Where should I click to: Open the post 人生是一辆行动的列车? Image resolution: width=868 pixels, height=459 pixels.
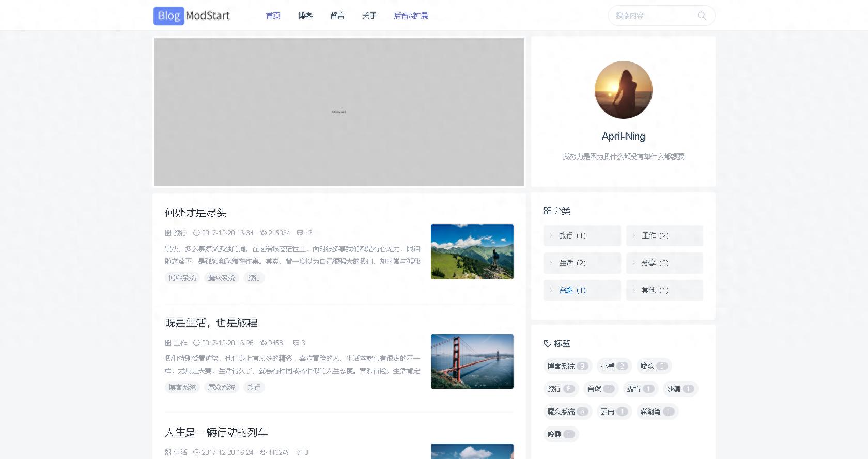point(216,432)
